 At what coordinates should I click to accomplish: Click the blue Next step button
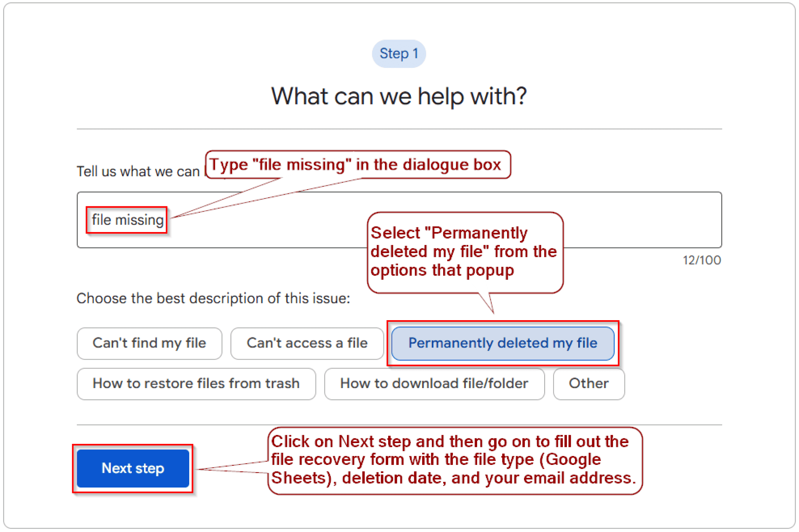(x=133, y=468)
